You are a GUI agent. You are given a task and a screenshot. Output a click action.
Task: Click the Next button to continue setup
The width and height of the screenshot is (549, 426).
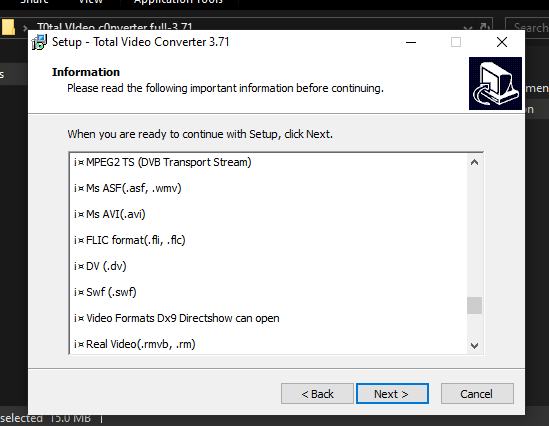392,393
